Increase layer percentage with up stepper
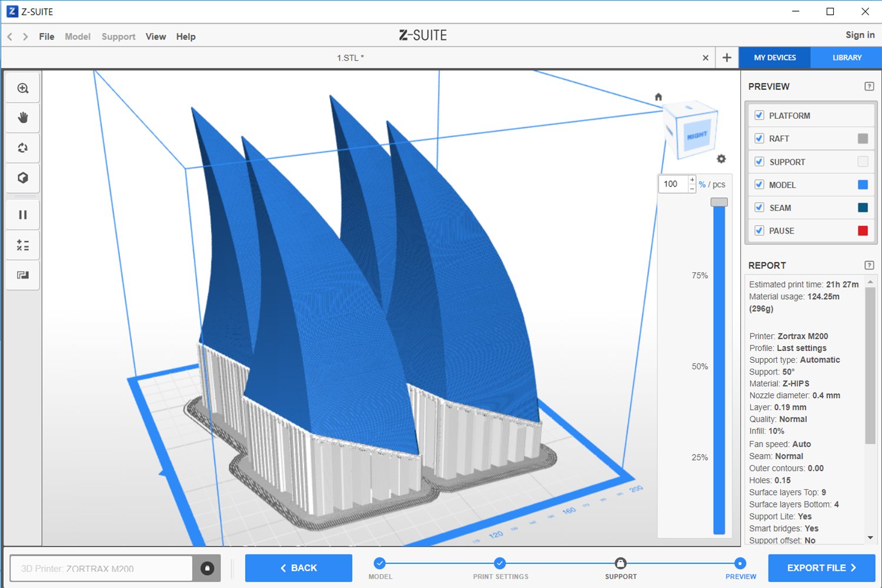Screen dimensions: 882x588 (692, 180)
